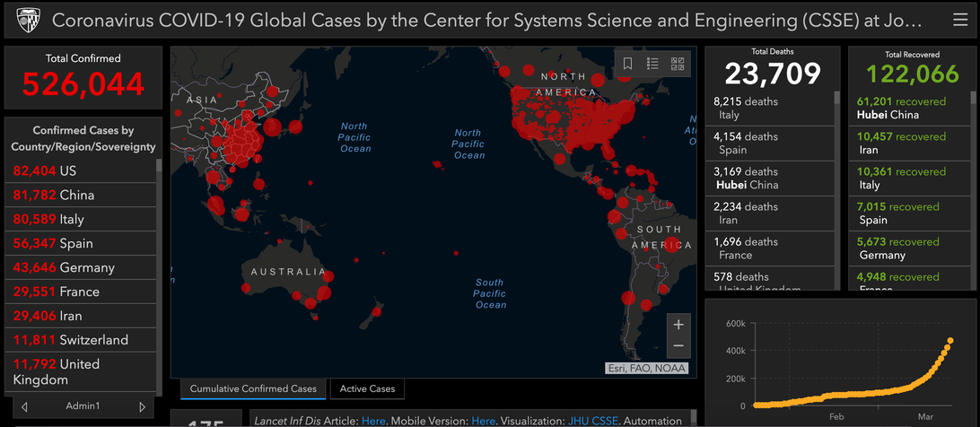Click 10,457 recovered Iran entry

909,144
